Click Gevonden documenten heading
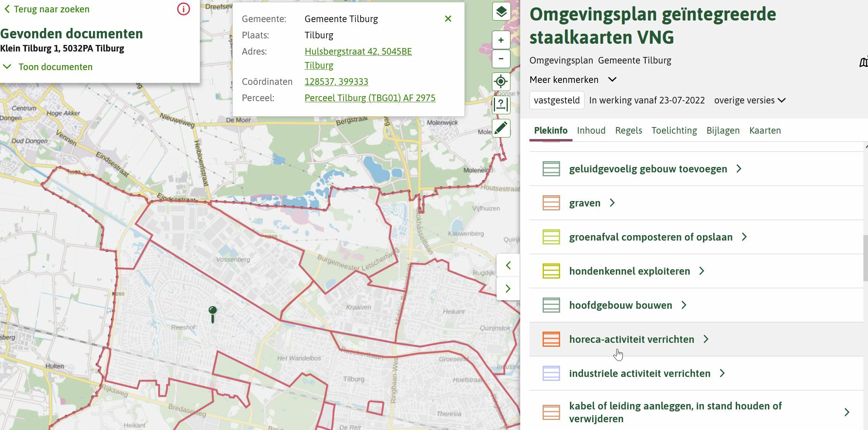 pyautogui.click(x=72, y=34)
